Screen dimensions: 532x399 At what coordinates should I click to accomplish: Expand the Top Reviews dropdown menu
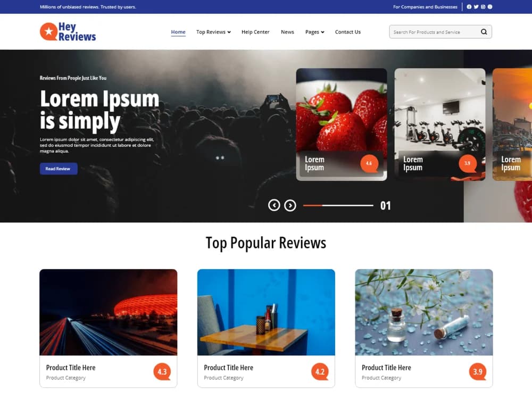(x=213, y=32)
